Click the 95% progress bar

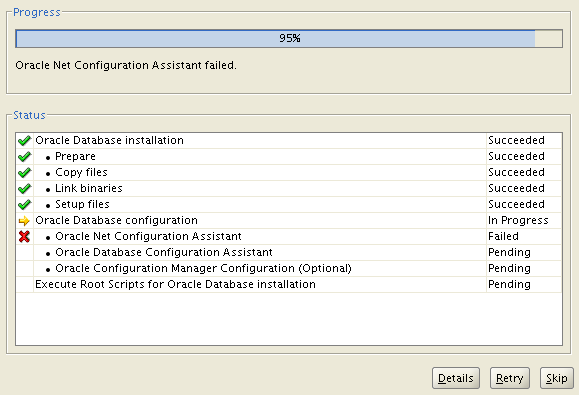tap(289, 38)
